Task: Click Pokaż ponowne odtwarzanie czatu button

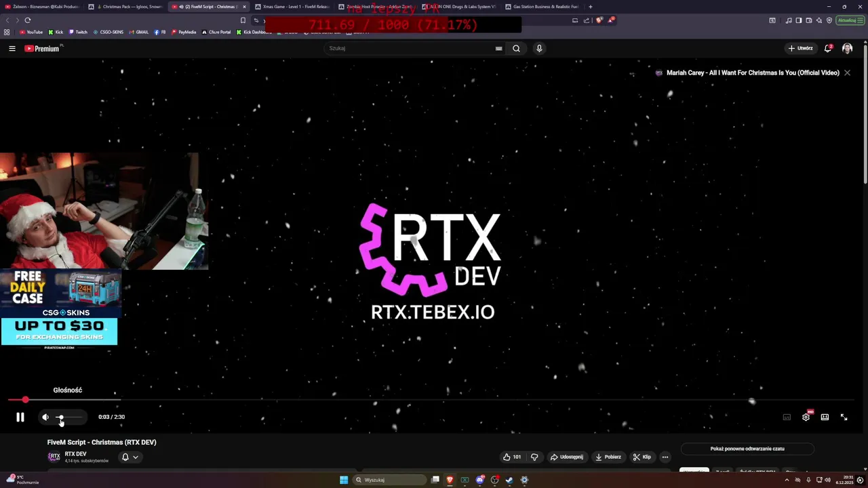Action: pyautogui.click(x=747, y=449)
